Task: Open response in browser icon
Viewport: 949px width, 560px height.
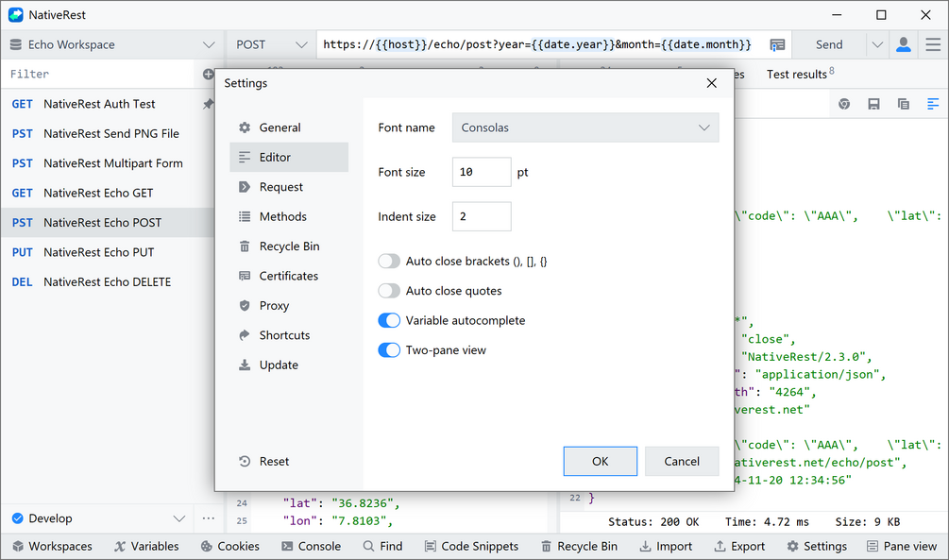Action: [x=844, y=104]
